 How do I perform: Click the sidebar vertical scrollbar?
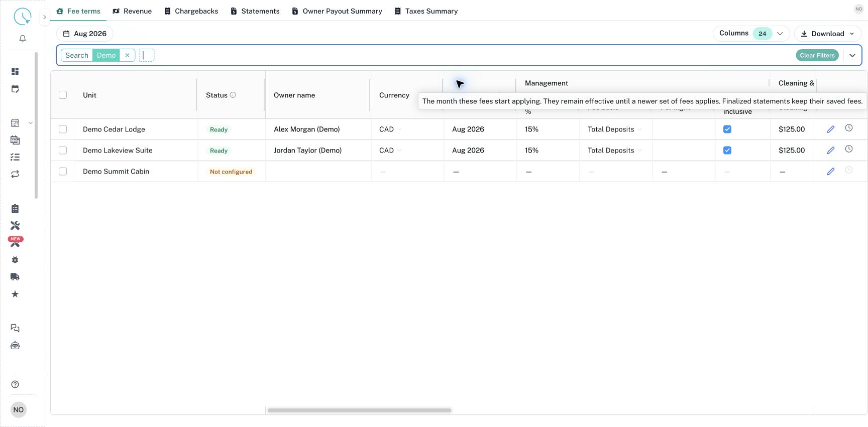click(x=36, y=125)
